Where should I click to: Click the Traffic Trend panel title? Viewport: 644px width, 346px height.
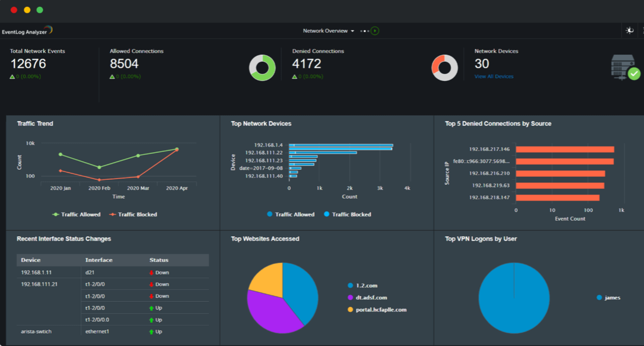(x=35, y=124)
